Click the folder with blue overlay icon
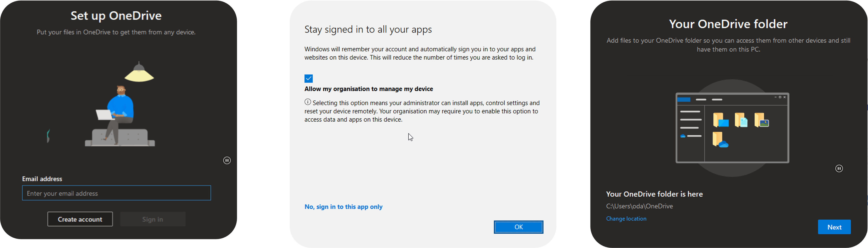The width and height of the screenshot is (868, 248). pos(720,120)
